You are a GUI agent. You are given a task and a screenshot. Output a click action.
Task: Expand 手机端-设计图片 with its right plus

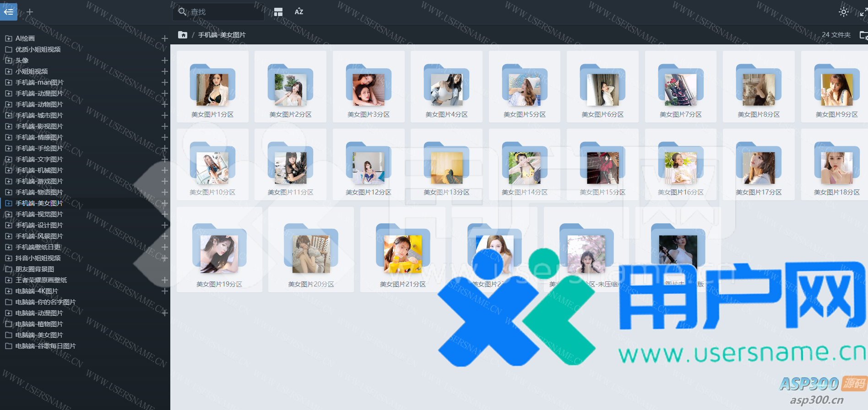[x=165, y=225]
